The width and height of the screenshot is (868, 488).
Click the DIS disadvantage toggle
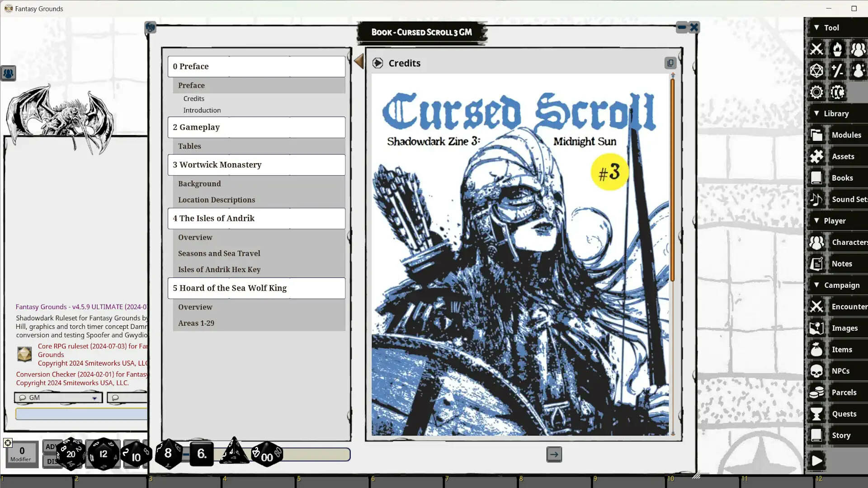tap(51, 461)
